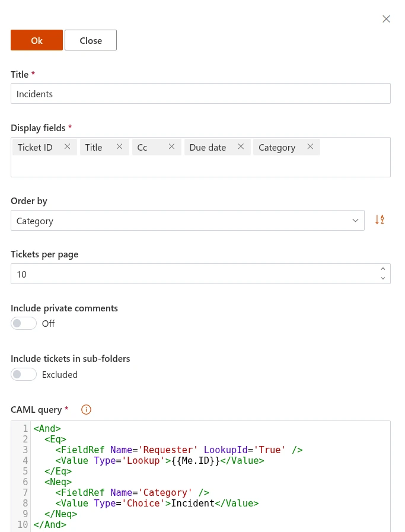Remove the Cc display field tag
The width and height of the screenshot is (405, 532).
171,147
